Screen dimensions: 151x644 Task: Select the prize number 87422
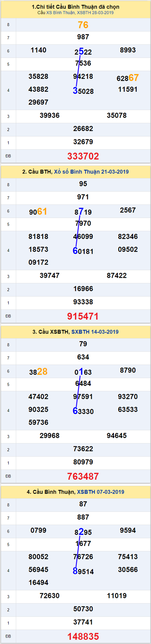pyautogui.click(x=117, y=276)
